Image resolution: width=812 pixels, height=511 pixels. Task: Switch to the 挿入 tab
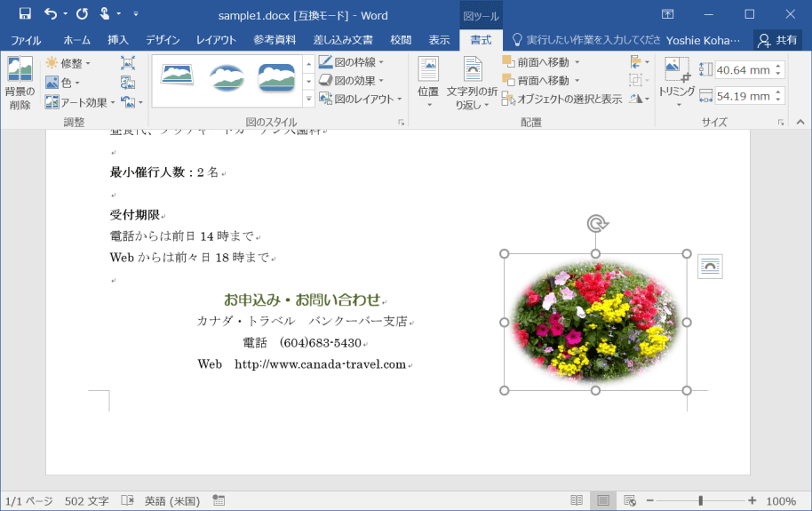[117, 40]
